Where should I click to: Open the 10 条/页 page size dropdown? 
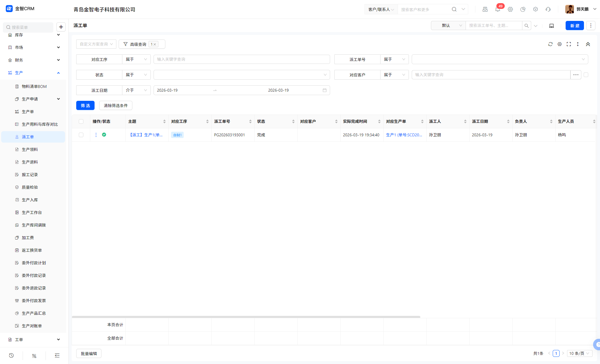[579, 353]
